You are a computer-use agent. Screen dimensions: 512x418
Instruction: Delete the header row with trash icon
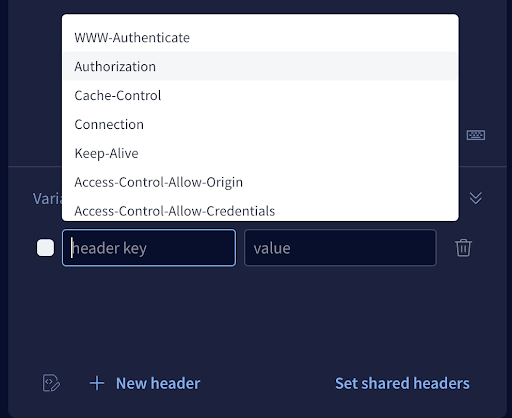coord(463,248)
